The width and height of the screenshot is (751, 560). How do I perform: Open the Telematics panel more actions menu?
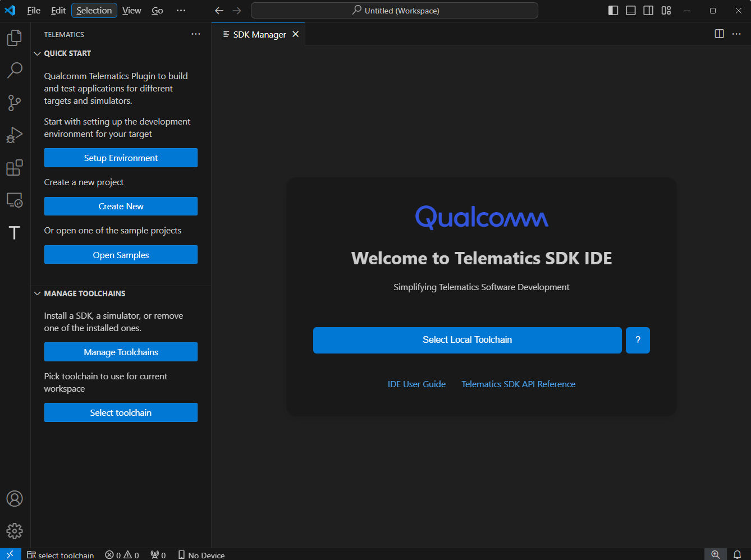195,34
